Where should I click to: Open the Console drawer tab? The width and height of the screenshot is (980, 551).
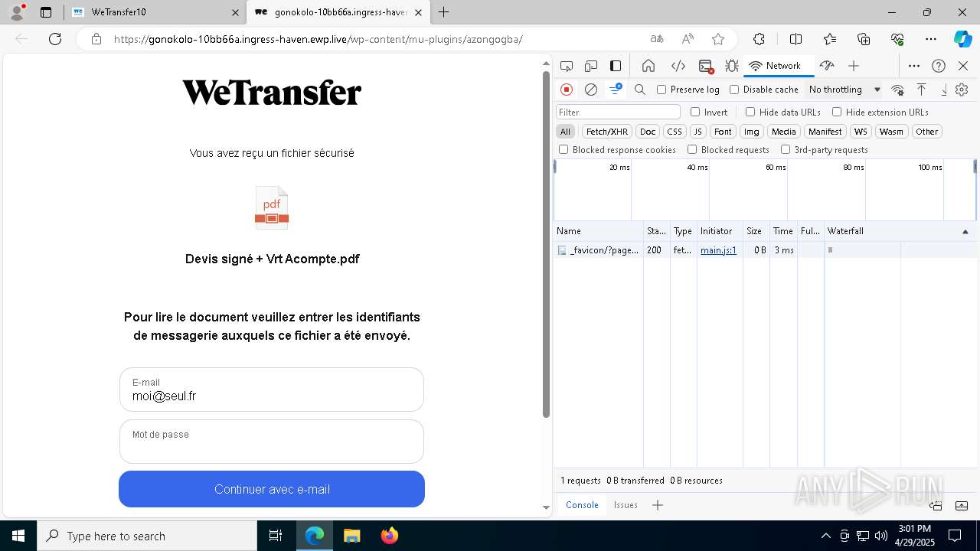click(582, 505)
